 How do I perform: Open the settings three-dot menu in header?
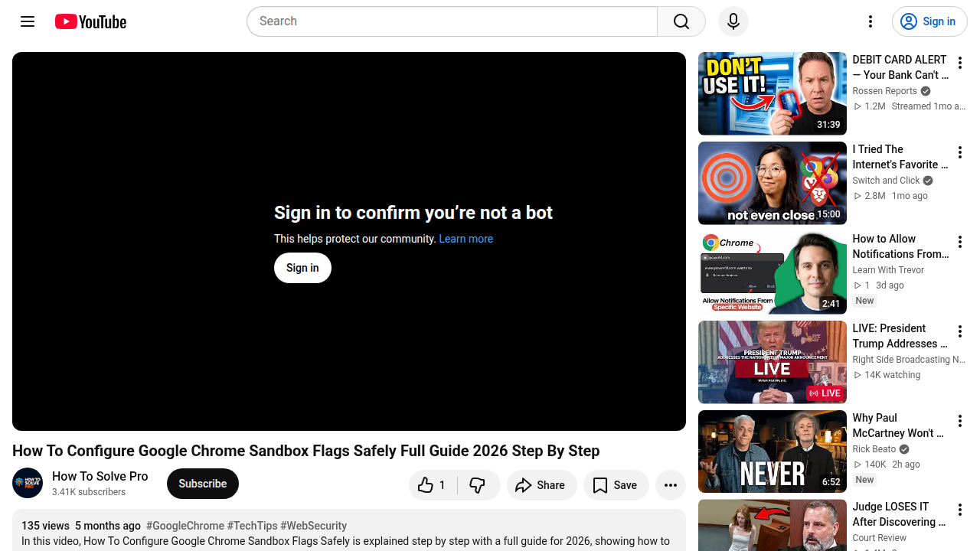pos(871,21)
